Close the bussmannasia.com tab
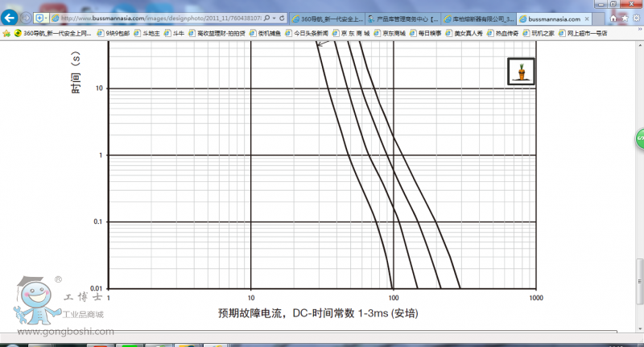This screenshot has width=644, height=347. click(588, 18)
